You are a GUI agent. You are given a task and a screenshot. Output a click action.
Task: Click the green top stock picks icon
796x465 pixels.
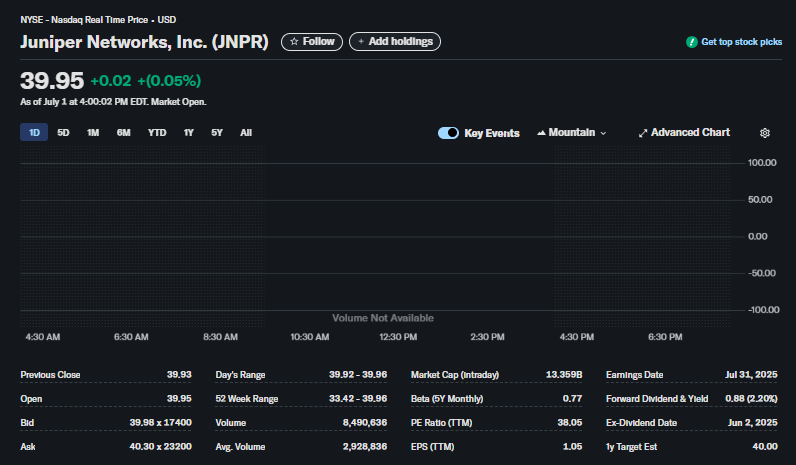(x=691, y=42)
